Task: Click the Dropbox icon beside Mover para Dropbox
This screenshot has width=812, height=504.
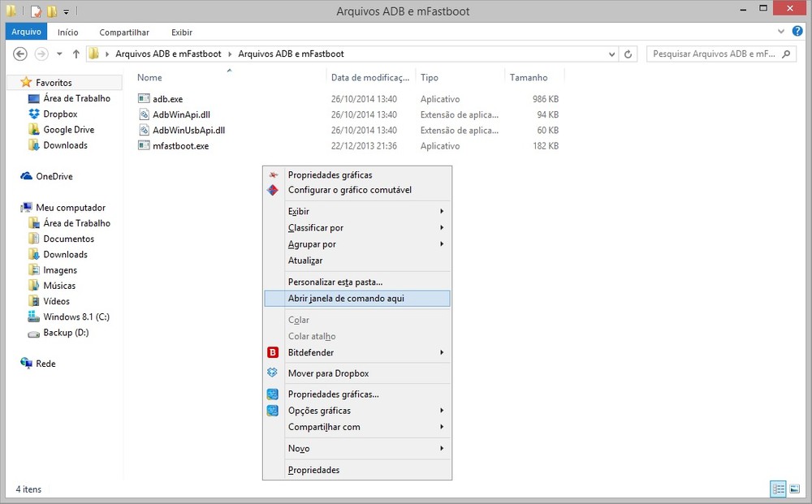Action: 273,373
